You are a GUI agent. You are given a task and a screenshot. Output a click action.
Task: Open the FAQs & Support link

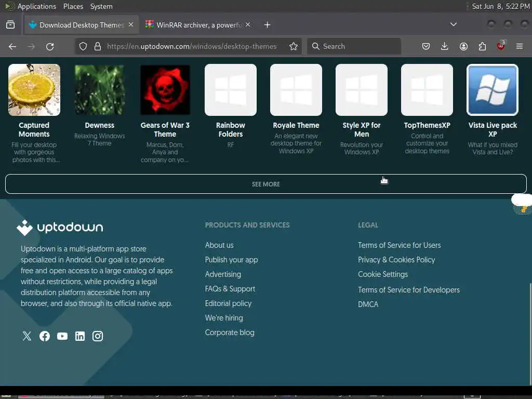pos(230,289)
